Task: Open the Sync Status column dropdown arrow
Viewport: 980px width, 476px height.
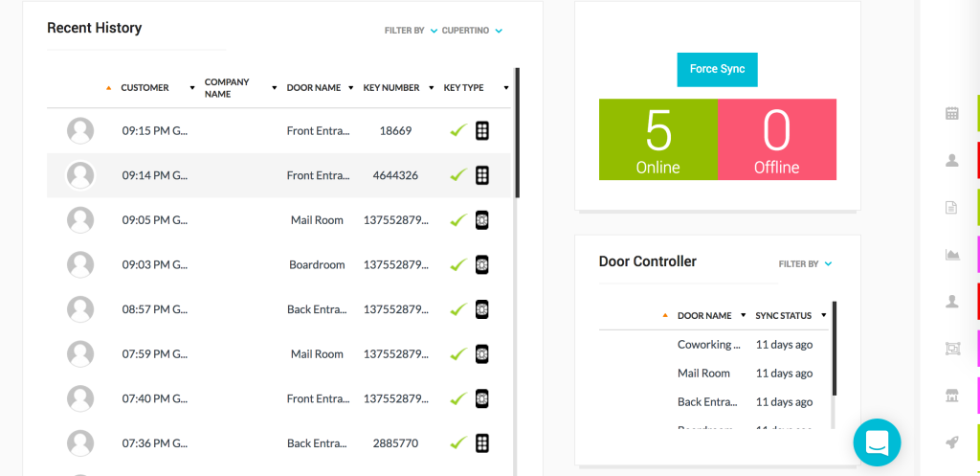Action: point(824,316)
